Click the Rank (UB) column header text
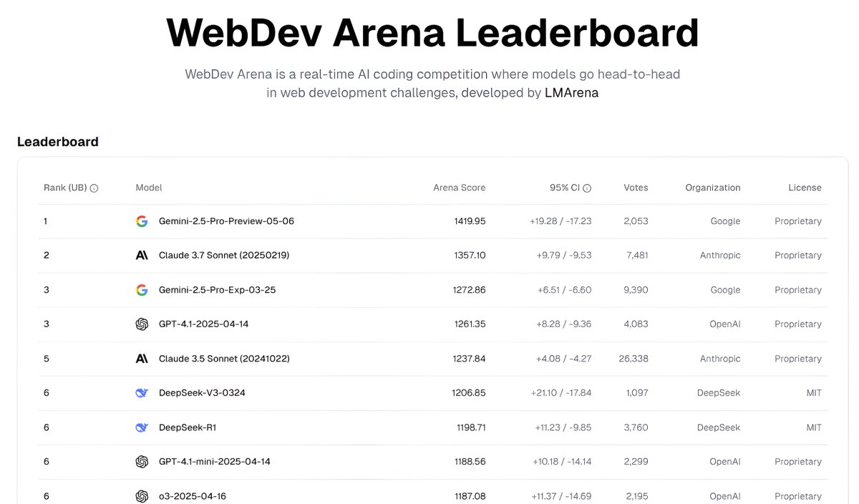Viewport: 859px width, 504px height. (x=65, y=188)
